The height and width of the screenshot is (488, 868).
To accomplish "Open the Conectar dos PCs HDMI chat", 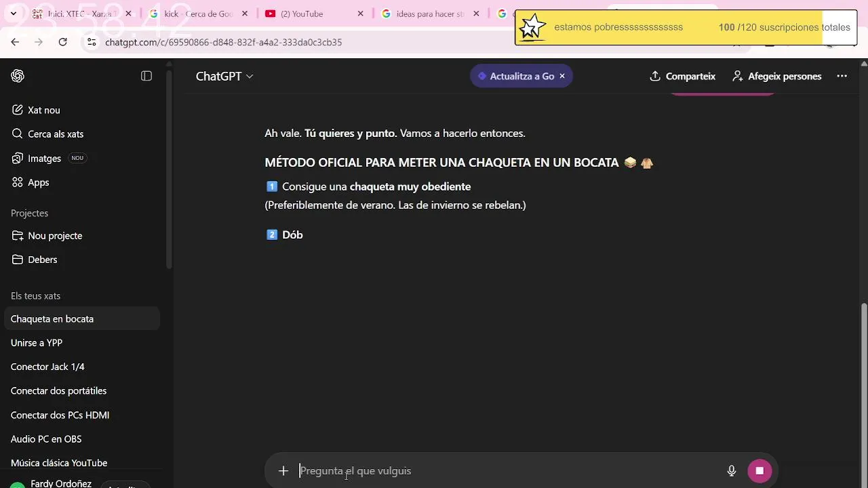I will pos(81,415).
